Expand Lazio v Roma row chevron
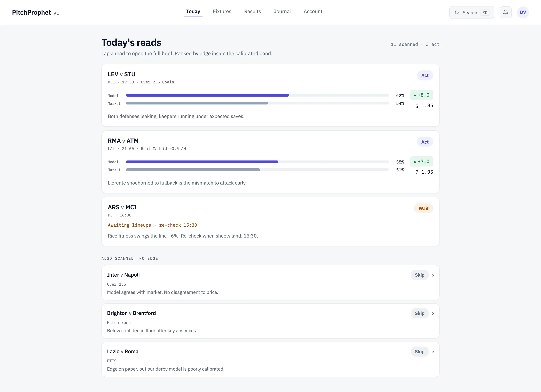The image size is (541, 392). point(433,352)
